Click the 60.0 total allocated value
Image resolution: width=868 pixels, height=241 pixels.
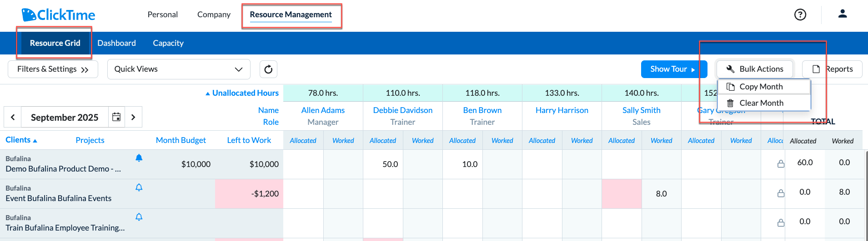[805, 162]
